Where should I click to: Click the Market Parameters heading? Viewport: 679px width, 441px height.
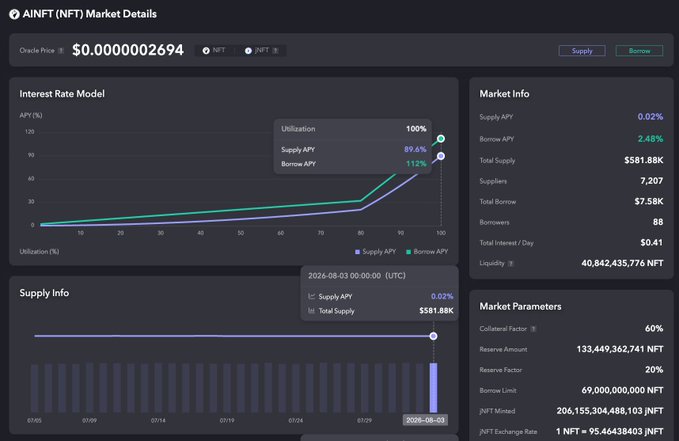[x=520, y=307]
